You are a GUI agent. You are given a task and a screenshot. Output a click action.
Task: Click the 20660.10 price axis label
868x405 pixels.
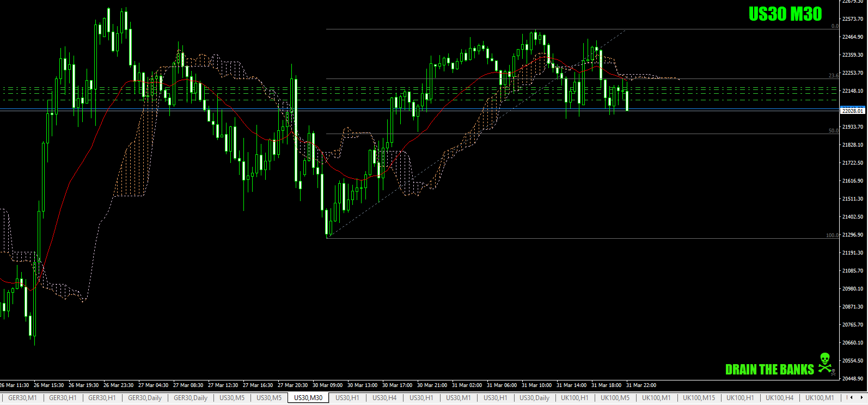(x=853, y=343)
